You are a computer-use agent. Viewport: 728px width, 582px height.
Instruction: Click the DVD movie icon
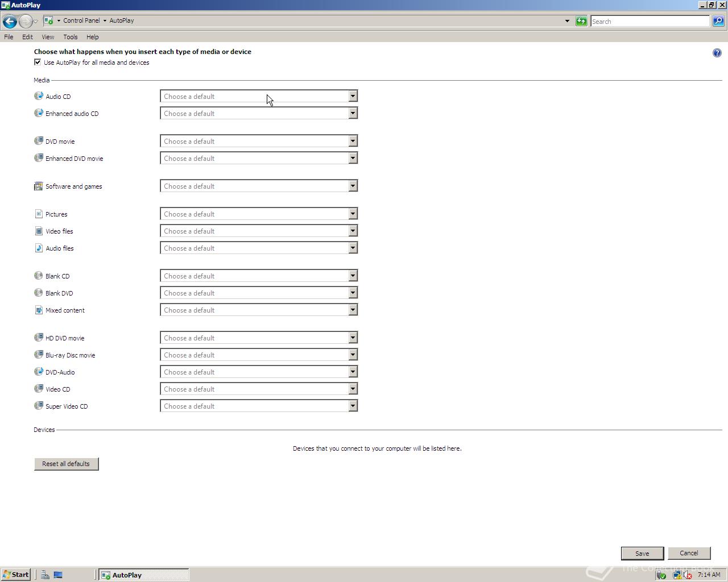click(39, 141)
